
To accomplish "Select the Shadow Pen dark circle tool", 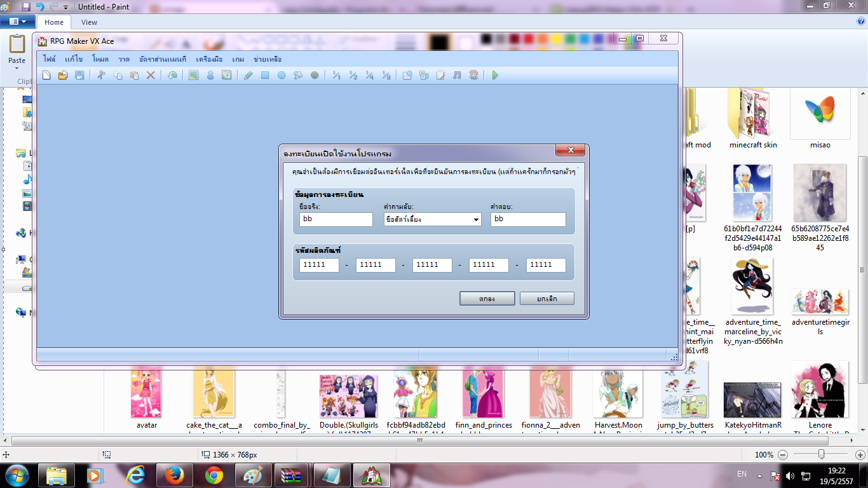I will [x=315, y=76].
